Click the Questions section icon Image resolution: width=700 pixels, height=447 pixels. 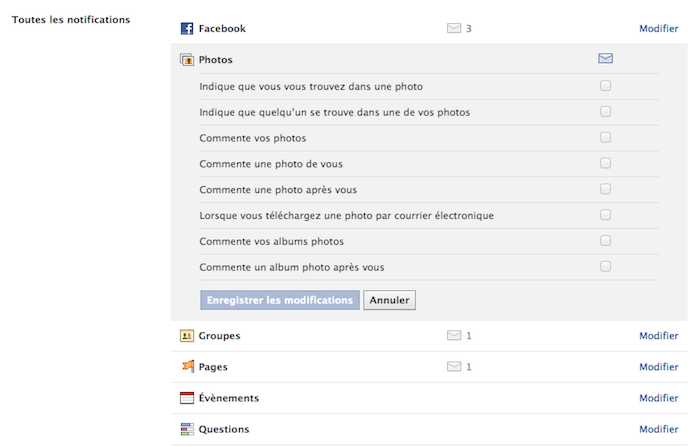186,429
